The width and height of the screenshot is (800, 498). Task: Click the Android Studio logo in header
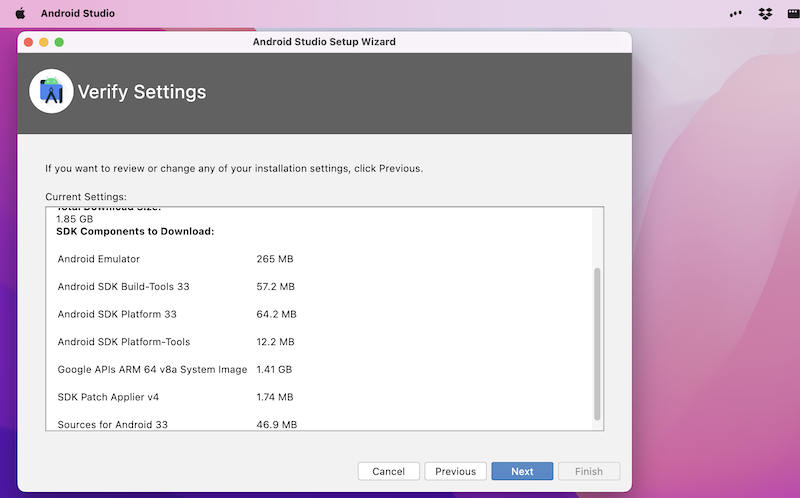pyautogui.click(x=51, y=92)
